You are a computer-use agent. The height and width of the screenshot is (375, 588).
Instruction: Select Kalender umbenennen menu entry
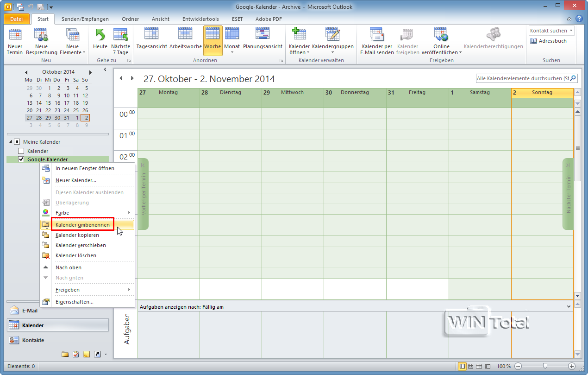[88, 225]
